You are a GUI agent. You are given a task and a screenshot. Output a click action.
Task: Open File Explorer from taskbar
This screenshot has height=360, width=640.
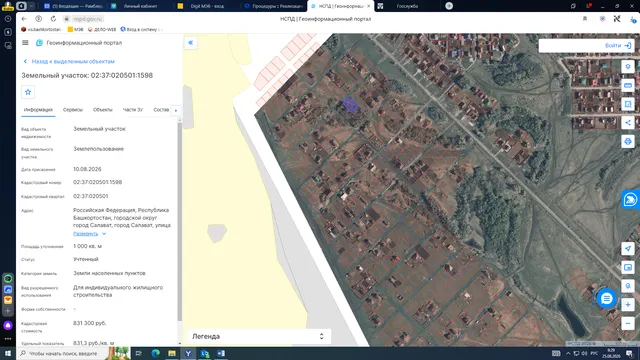(172, 353)
